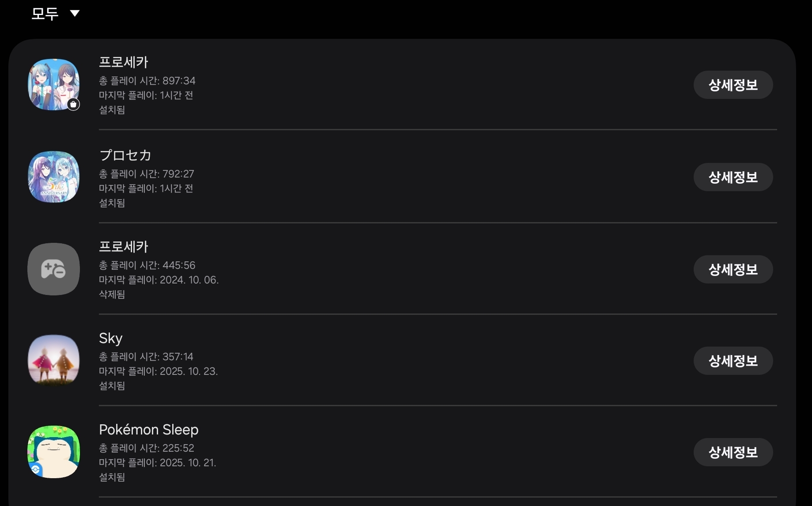Open 상세정보 for the deleted 프로세카 entry

click(x=733, y=269)
